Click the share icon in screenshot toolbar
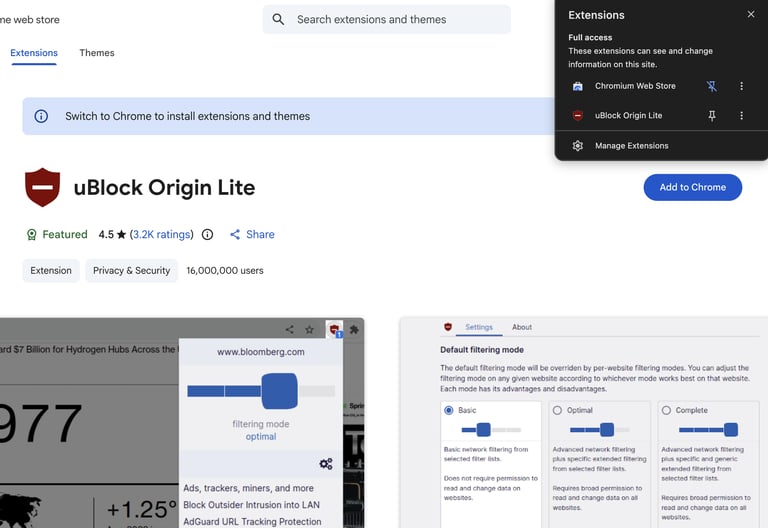The height and width of the screenshot is (528, 768). click(x=289, y=330)
